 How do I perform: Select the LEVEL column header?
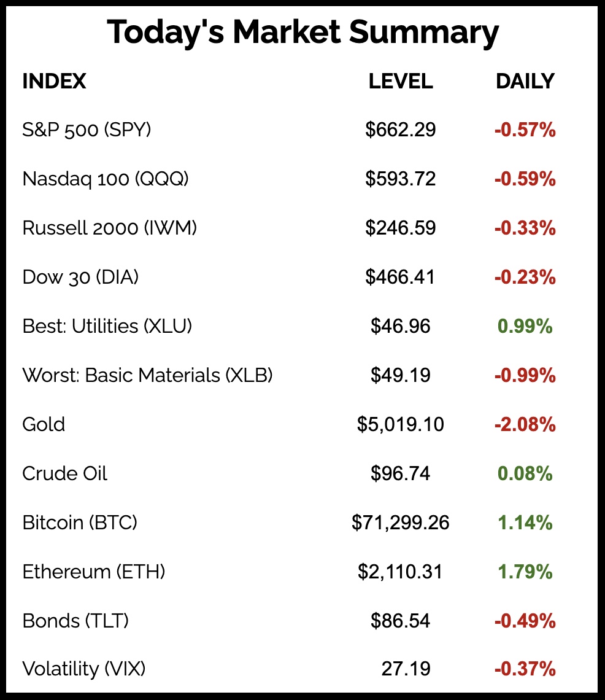(x=401, y=81)
